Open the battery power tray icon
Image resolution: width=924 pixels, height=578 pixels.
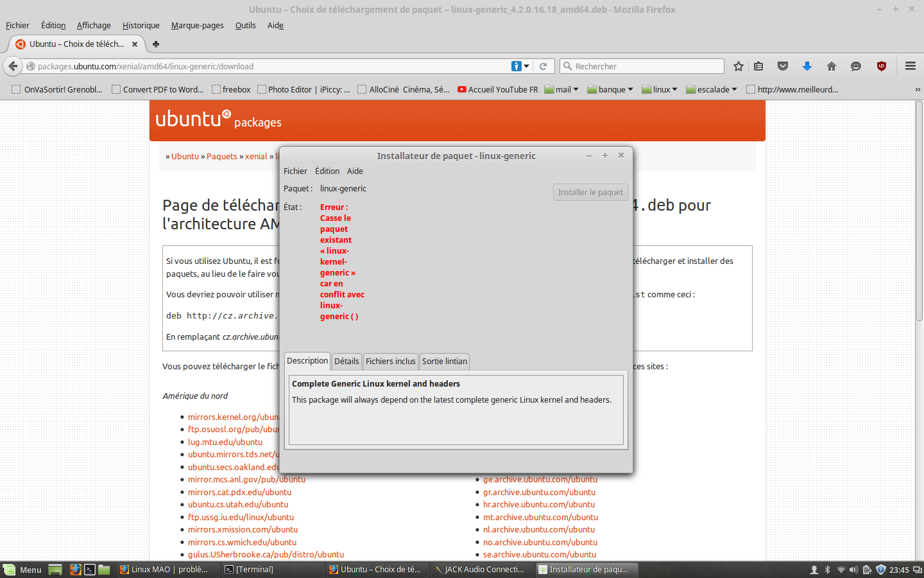click(x=868, y=570)
